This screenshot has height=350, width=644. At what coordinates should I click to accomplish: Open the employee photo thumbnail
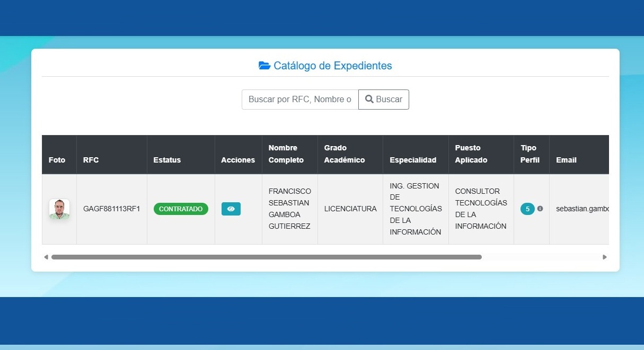pos(59,209)
